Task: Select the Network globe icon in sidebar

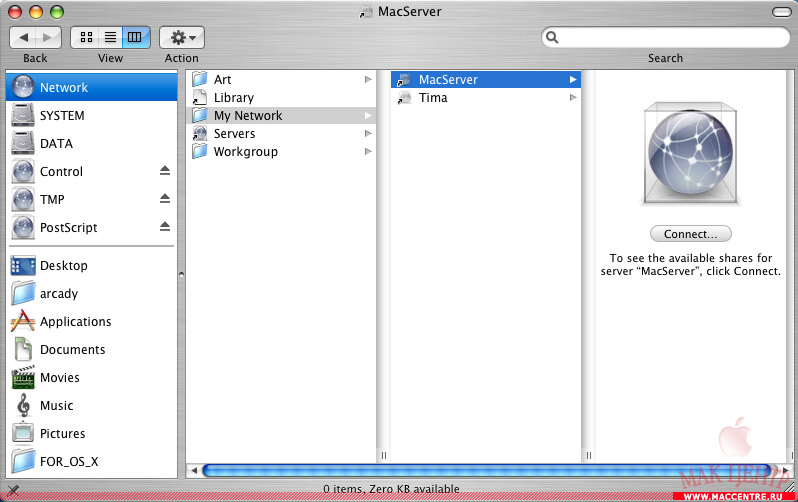Action: point(23,87)
